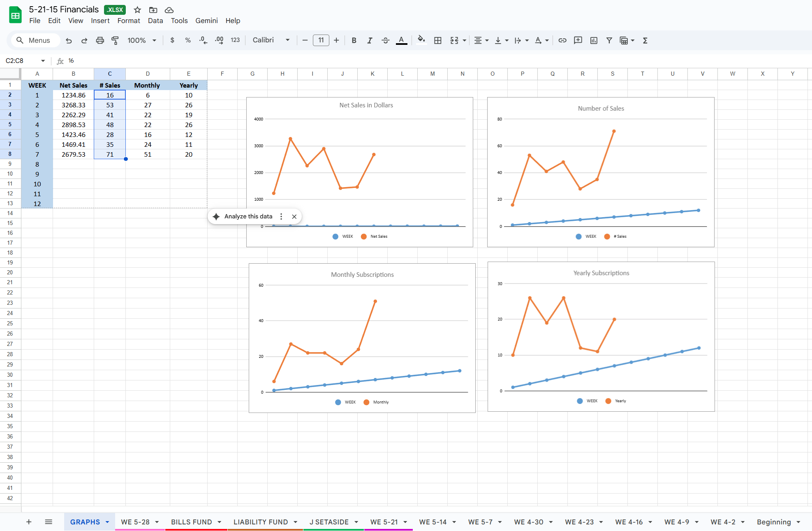Viewport: 812px width, 531px height.
Task: Open the borders tool
Action: [438, 40]
